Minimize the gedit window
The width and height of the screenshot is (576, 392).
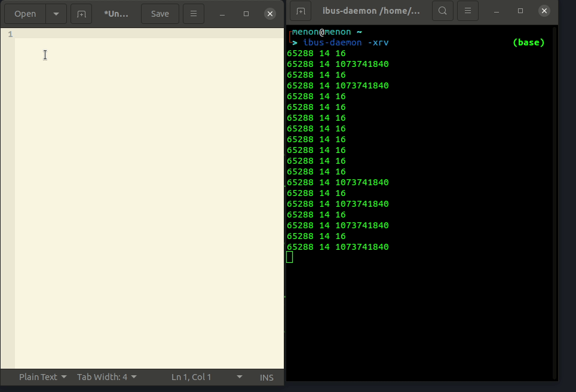click(222, 14)
